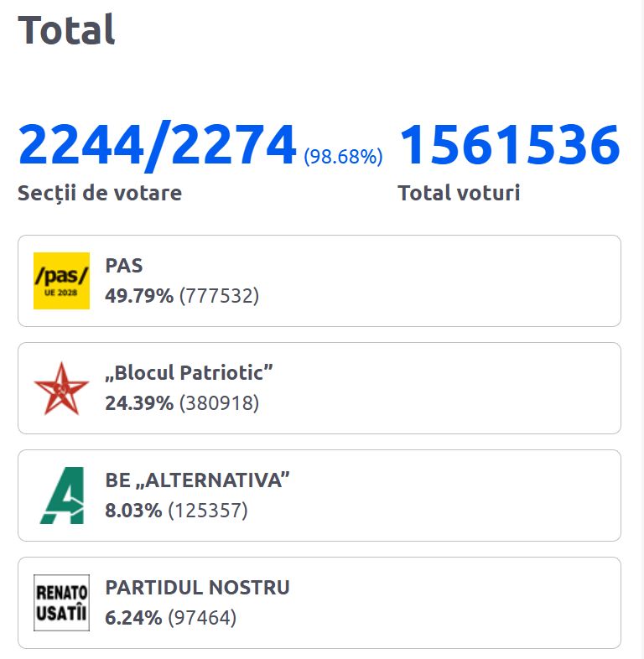
Task: Click the PAS vote count (777532)
Action: click(220, 296)
